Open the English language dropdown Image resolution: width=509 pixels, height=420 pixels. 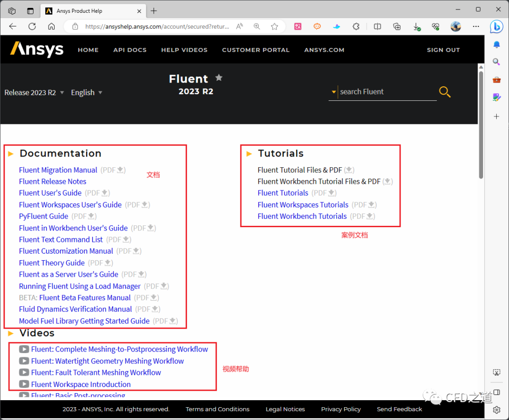[x=87, y=93]
